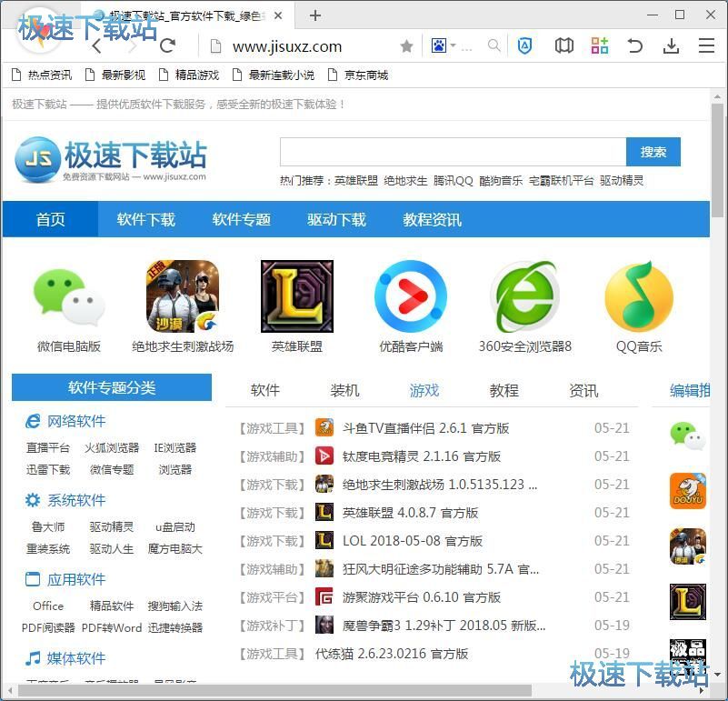Click the 极速下载站 JS site logo
Viewport: 728px width, 701px height.
click(111, 159)
